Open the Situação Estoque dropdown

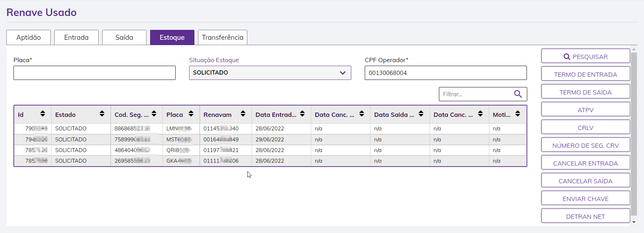(270, 73)
